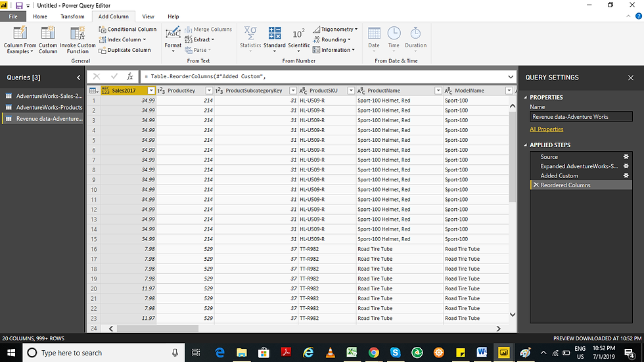Collapse the Properties section
The width and height of the screenshot is (644, 362).
click(x=525, y=97)
